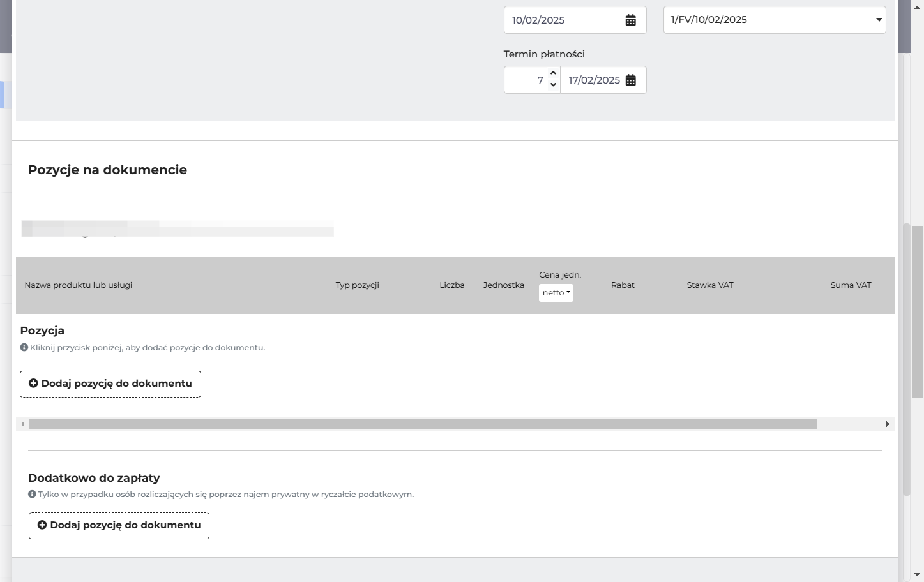The width and height of the screenshot is (924, 582).
Task: Click the Jednostka column header
Action: tap(504, 285)
